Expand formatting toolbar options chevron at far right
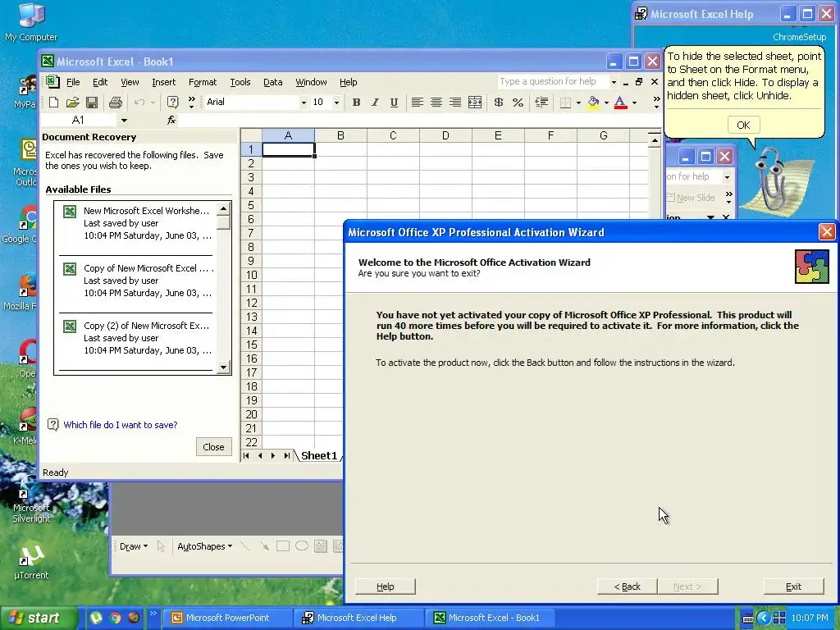 (x=656, y=103)
